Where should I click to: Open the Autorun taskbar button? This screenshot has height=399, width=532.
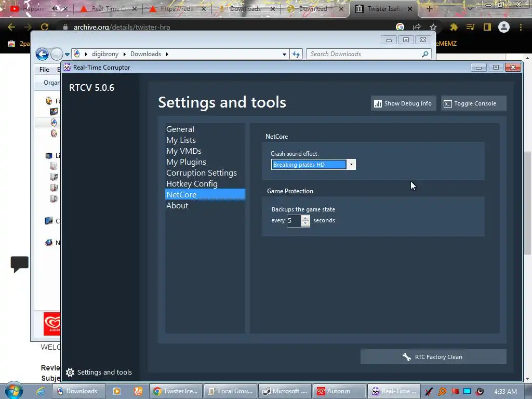340,391
